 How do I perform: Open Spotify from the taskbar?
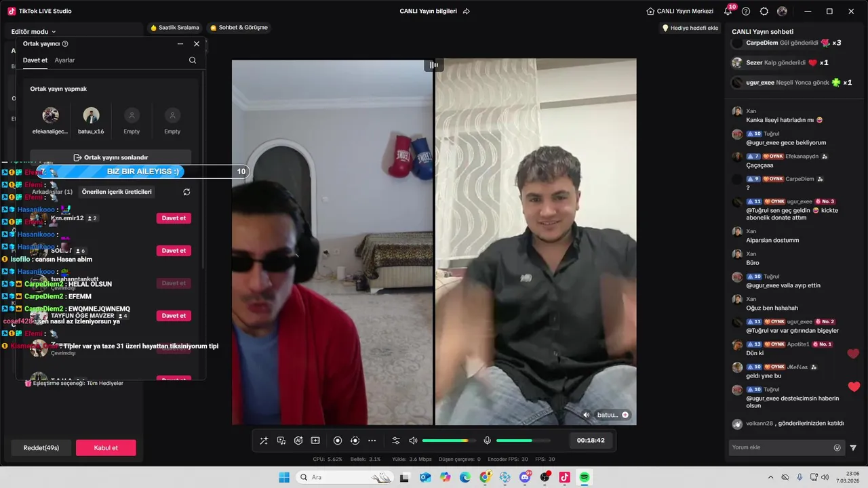584,477
